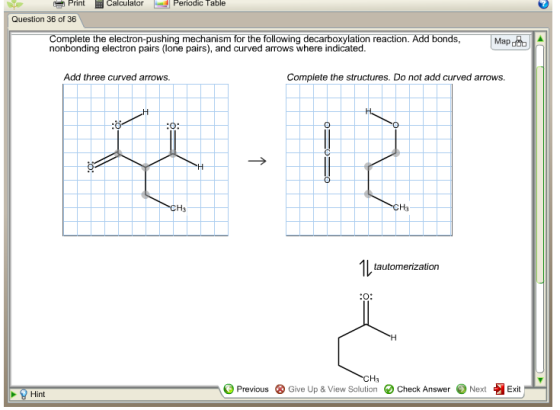Viewport: 560px width, 410px height.
Task: Select the enol oxygen in right grid
Action: [395, 125]
